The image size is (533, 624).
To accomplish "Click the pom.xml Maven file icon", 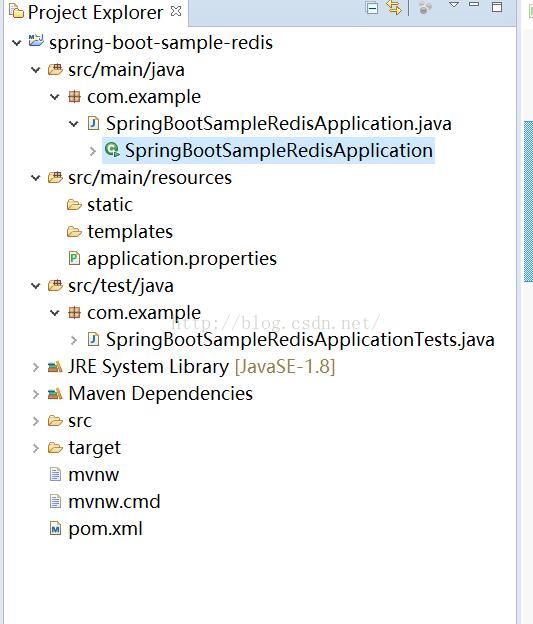I will [55, 528].
